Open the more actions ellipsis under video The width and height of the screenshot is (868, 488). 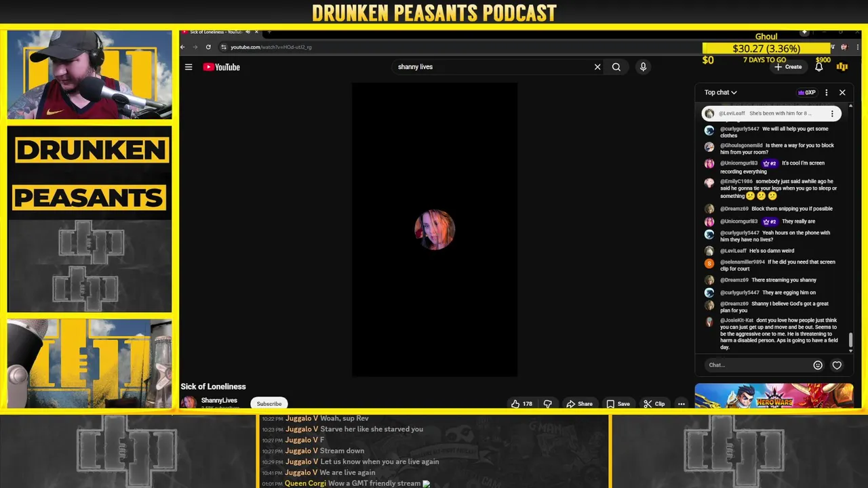tap(681, 404)
